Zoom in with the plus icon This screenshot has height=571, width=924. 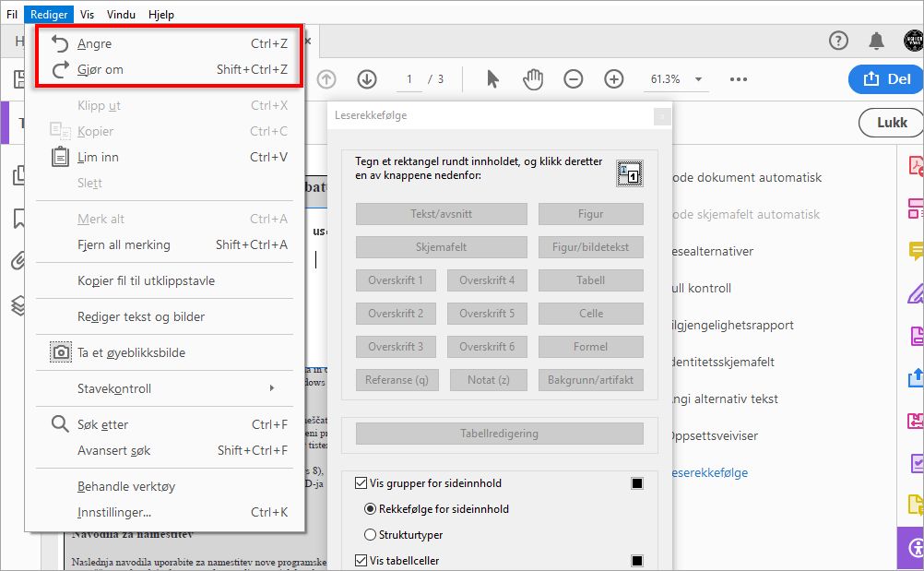point(614,79)
